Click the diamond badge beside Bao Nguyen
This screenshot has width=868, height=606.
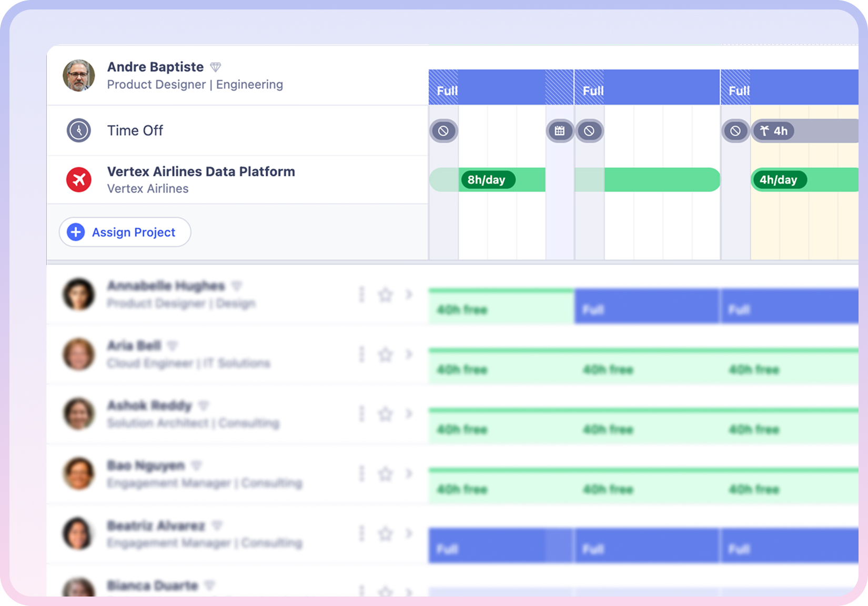(197, 466)
